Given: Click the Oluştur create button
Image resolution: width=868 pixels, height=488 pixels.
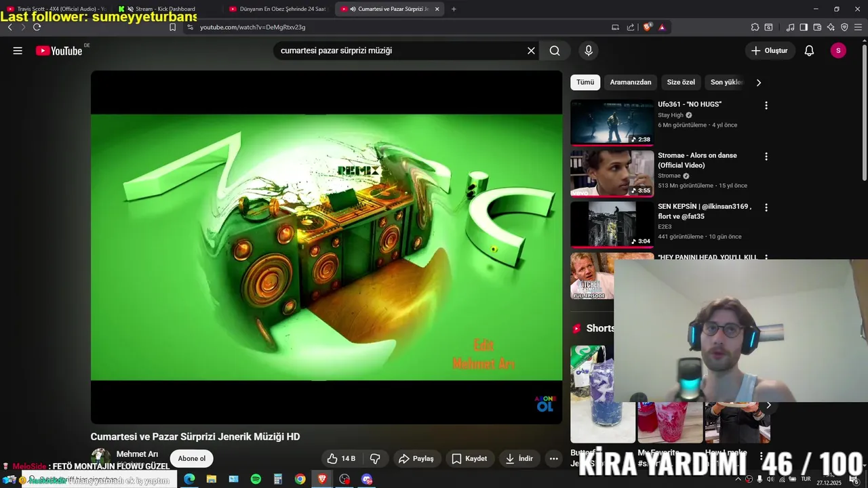Looking at the screenshot, I should (770, 51).
